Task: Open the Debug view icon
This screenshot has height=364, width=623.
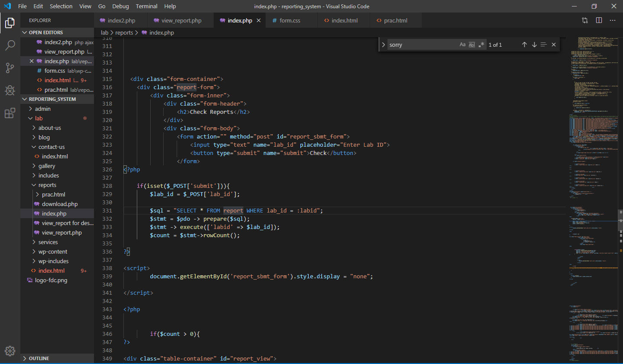Action: (10, 90)
